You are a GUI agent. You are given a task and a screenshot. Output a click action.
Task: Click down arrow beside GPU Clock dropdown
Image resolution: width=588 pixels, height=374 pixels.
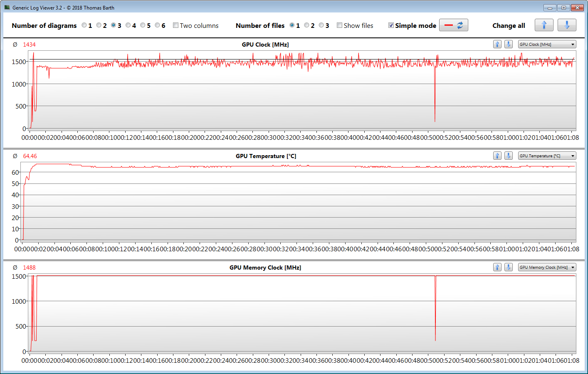pyautogui.click(x=508, y=44)
